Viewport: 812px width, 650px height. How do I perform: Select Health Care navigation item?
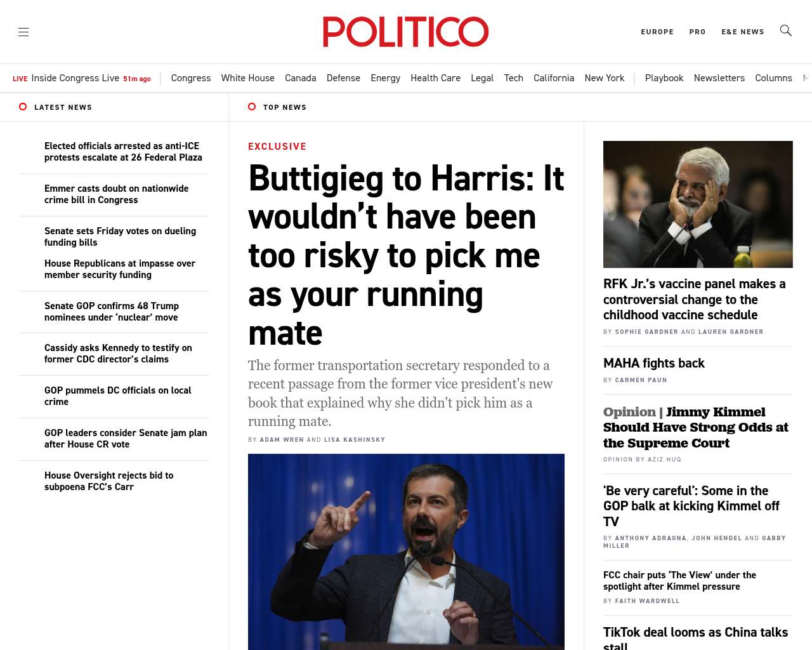tap(435, 78)
